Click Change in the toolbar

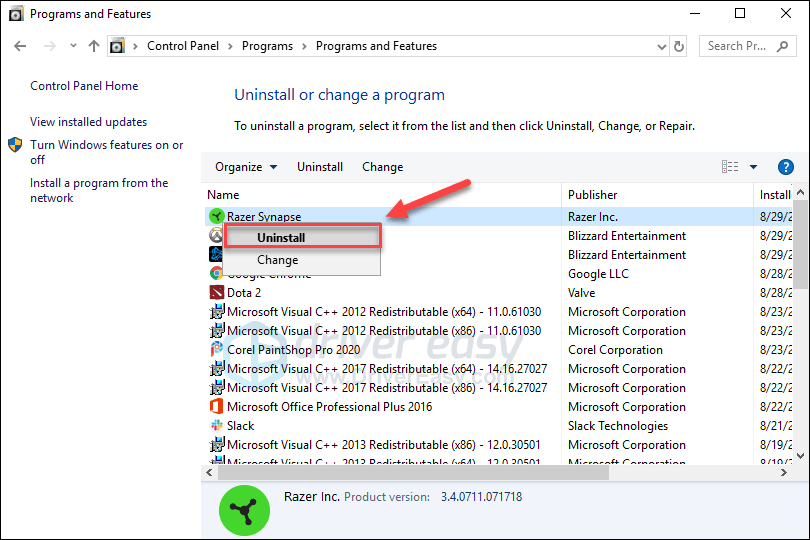[382, 167]
